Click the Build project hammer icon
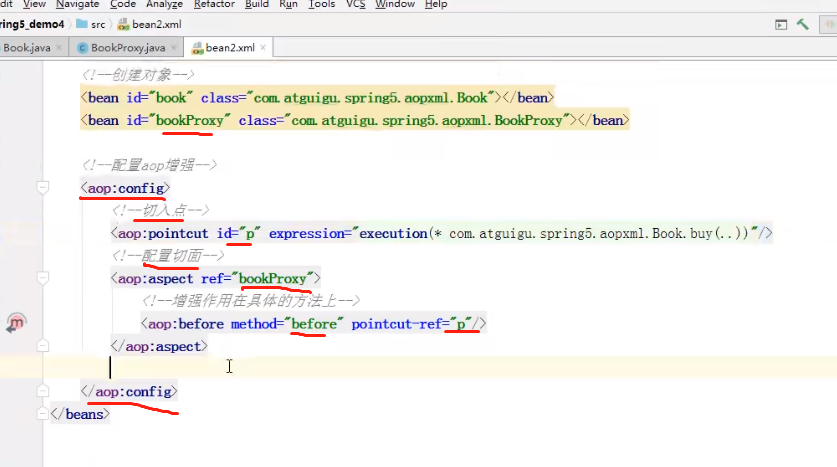Image resolution: width=837 pixels, height=467 pixels. point(802,25)
